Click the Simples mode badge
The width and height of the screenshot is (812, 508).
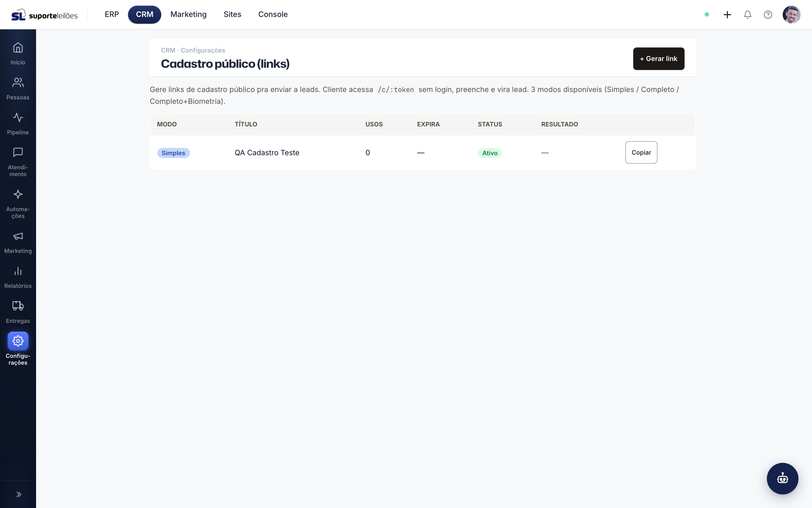173,153
